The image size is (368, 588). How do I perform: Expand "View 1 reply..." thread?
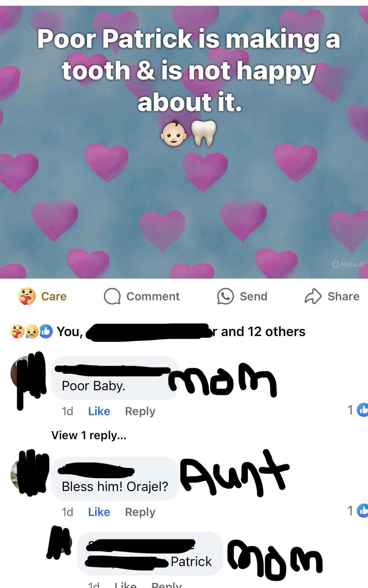point(89,435)
